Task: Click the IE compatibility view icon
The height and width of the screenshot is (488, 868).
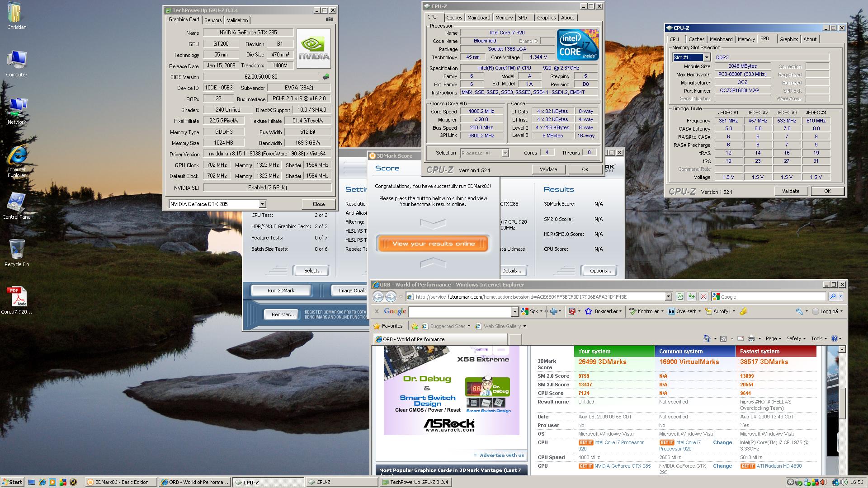Action: click(680, 296)
